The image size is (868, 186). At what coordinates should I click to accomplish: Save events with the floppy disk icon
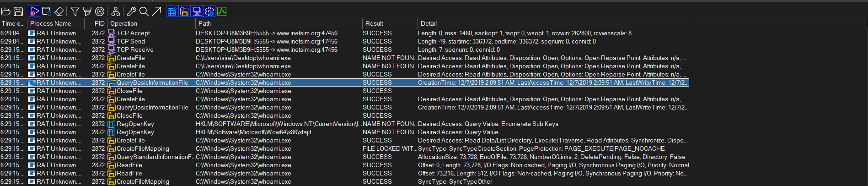18,11
